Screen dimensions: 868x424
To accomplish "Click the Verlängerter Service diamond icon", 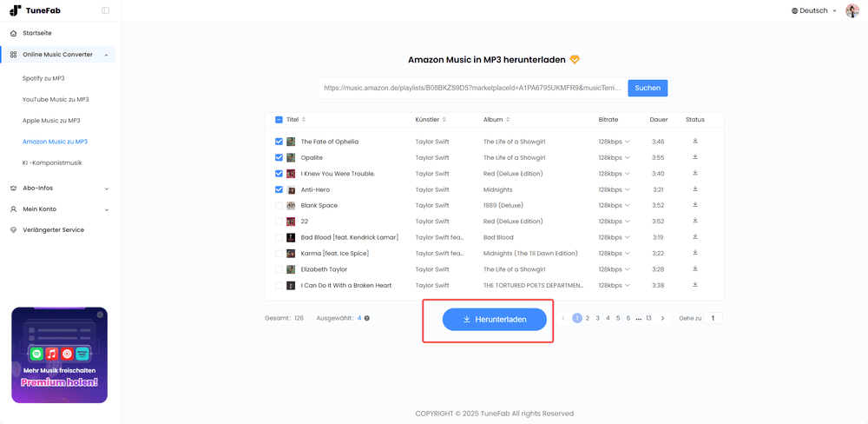I will click(13, 230).
